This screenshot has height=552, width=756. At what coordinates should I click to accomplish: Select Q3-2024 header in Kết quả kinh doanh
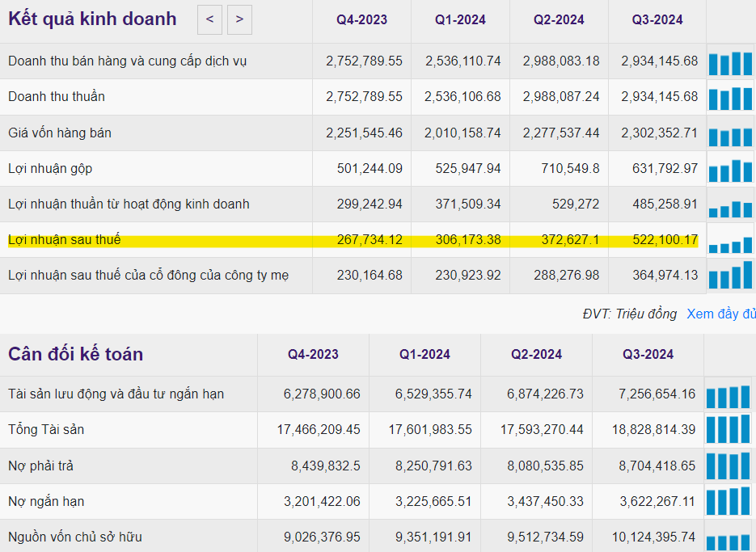657,19
